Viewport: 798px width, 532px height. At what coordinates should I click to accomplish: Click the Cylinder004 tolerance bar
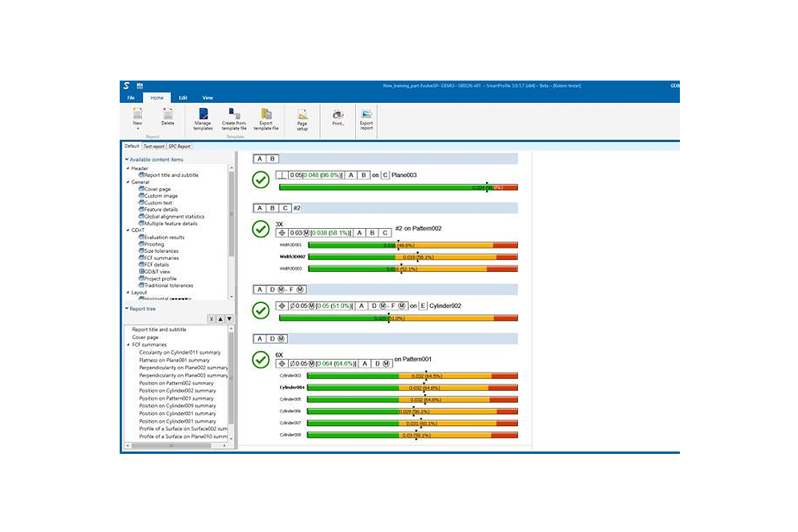(x=412, y=388)
